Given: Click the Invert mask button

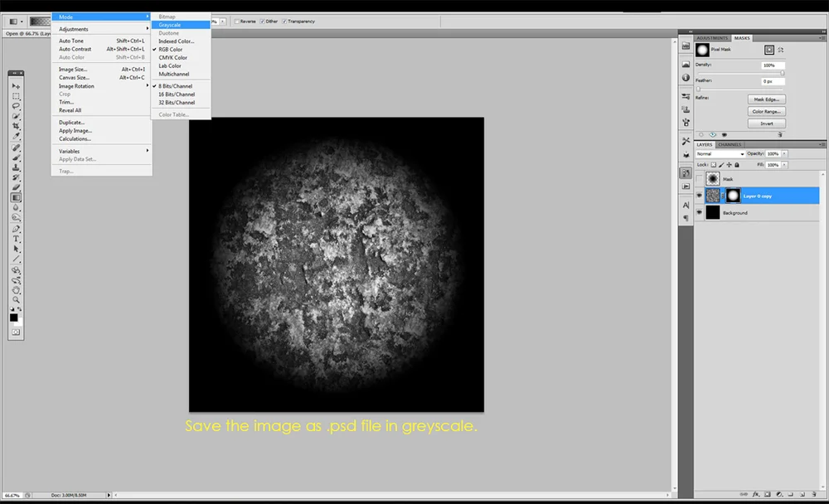Looking at the screenshot, I should pyautogui.click(x=767, y=124).
